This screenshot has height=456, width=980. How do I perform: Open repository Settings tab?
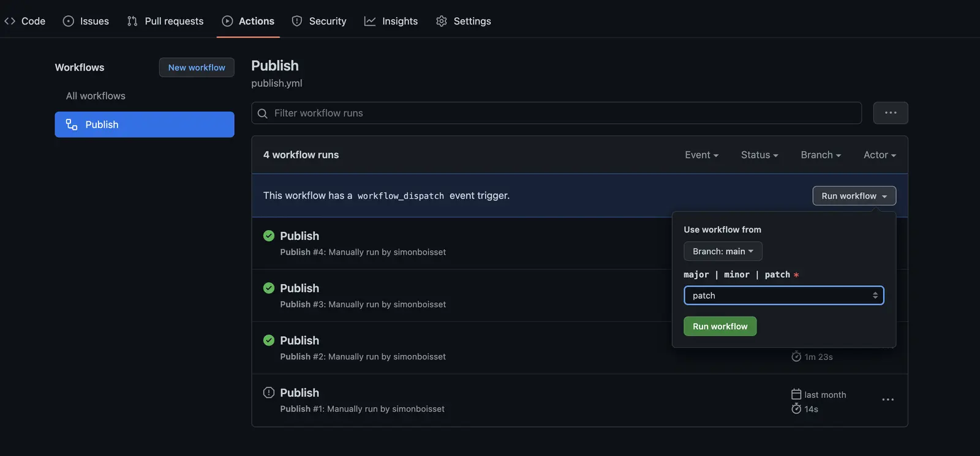tap(464, 21)
